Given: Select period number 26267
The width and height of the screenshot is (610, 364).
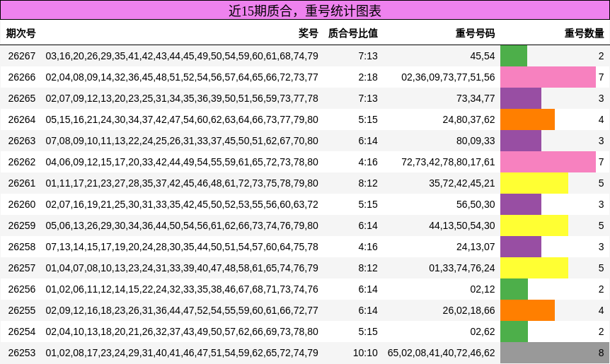Looking at the screenshot, I should (22, 56).
